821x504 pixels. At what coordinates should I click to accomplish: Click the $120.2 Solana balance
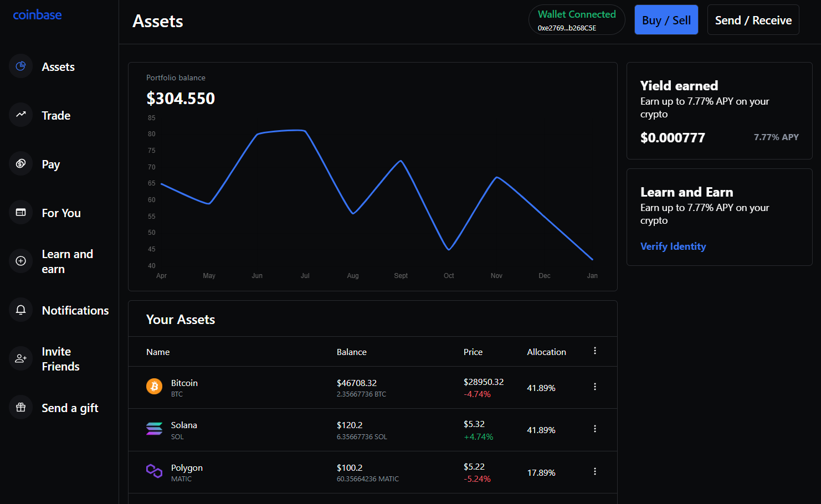coord(350,425)
